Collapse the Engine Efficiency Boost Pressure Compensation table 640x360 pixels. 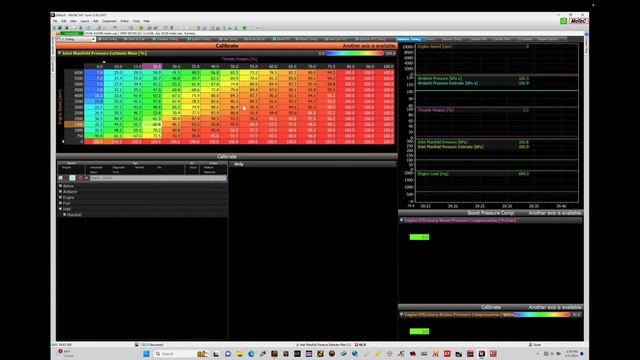[x=402, y=220]
